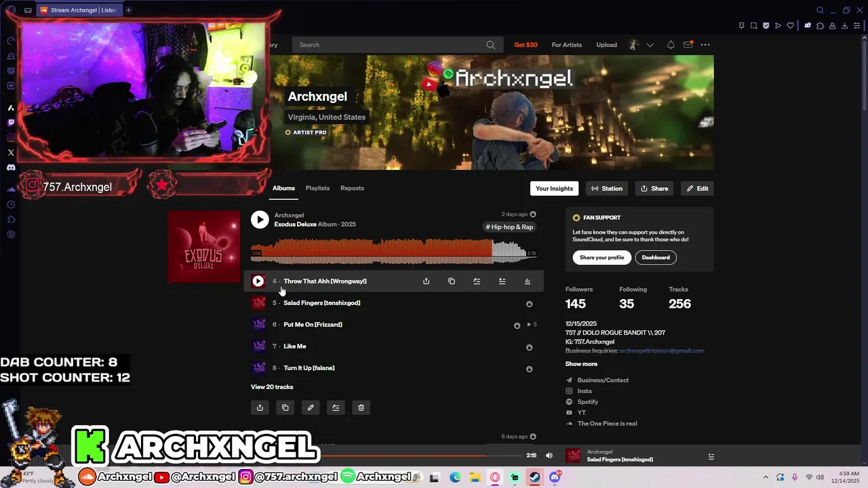Click browser snapshot capture icon
This screenshot has height=488, width=868.
[x=753, y=26]
